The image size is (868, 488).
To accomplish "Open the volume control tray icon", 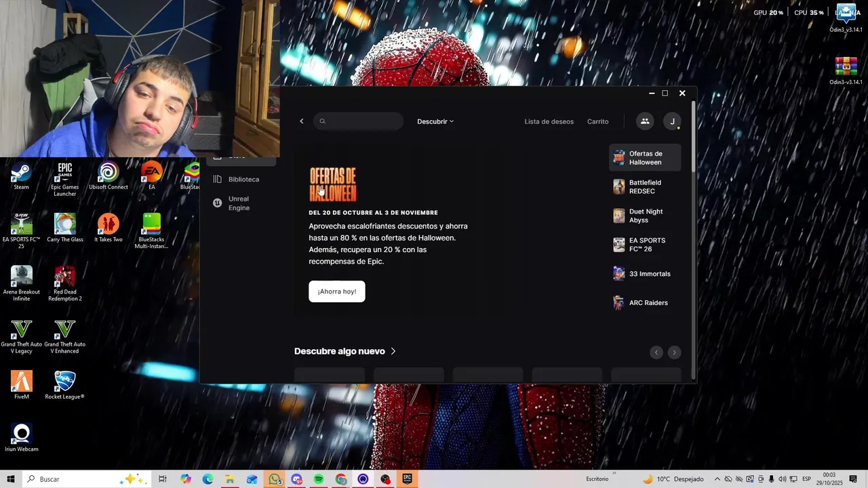I will click(783, 479).
